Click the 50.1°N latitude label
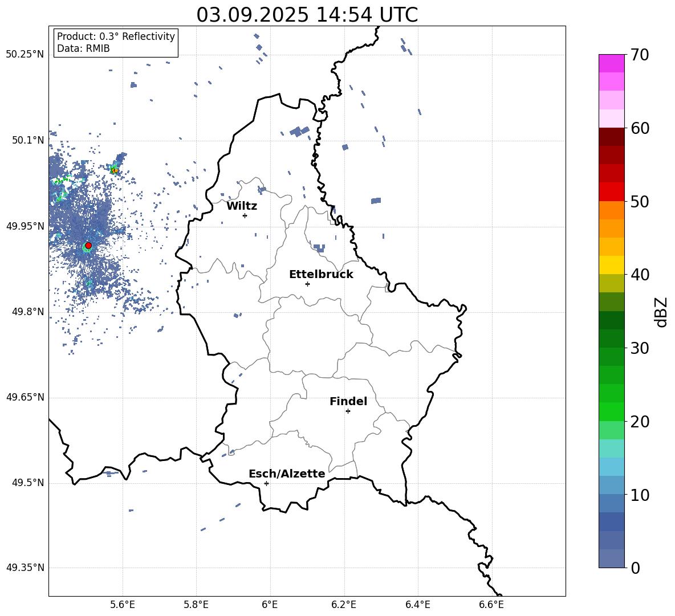 point(28,140)
